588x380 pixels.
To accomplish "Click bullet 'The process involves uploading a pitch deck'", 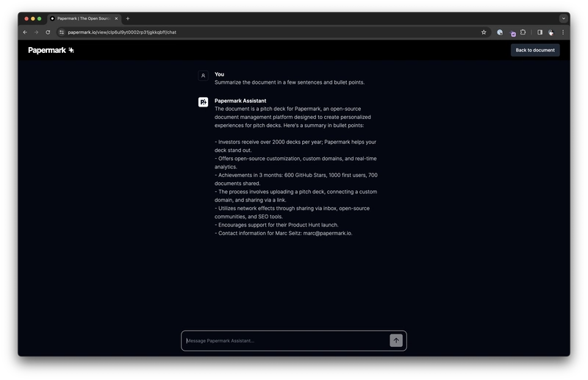I will [296, 196].
